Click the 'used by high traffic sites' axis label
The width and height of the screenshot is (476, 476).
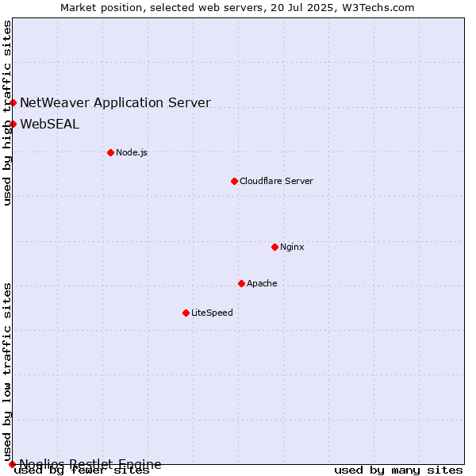(7, 113)
